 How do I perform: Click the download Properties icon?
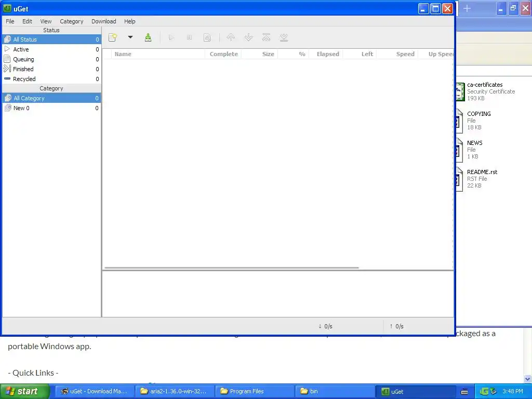(207, 37)
